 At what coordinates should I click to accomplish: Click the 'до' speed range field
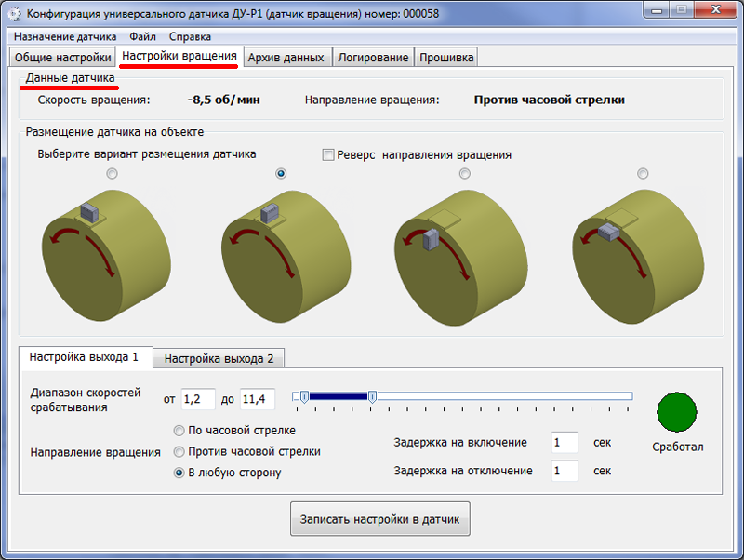click(x=258, y=399)
